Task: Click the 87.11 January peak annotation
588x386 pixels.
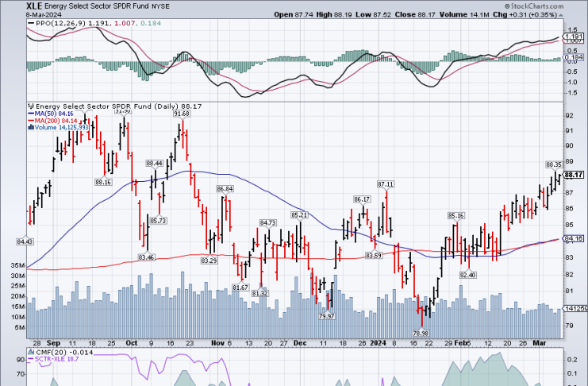Action: (x=386, y=184)
